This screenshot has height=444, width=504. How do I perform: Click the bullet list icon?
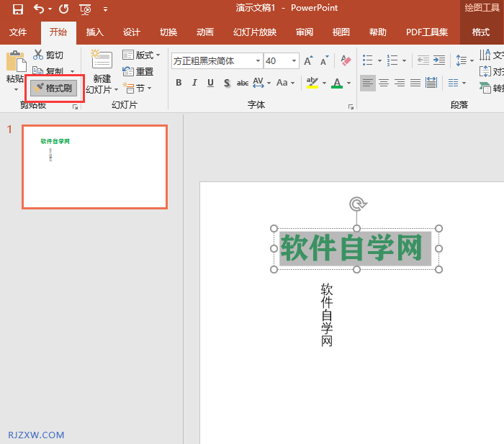[368, 61]
